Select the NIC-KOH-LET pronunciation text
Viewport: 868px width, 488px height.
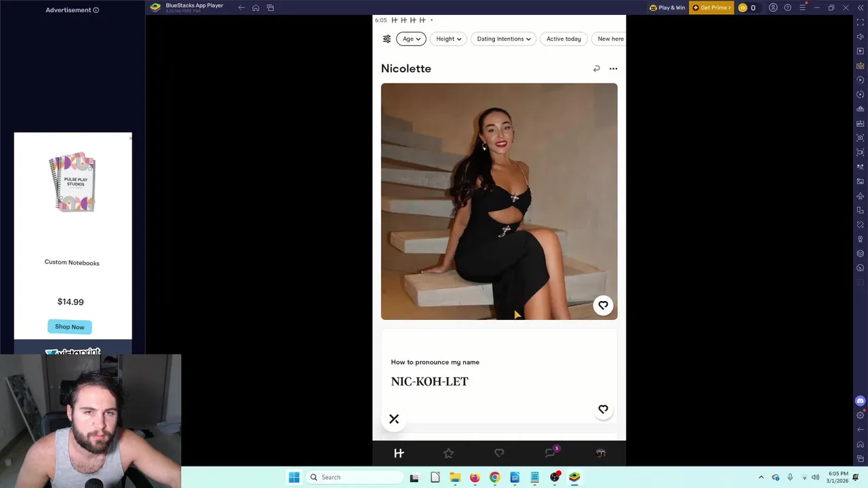click(x=429, y=381)
